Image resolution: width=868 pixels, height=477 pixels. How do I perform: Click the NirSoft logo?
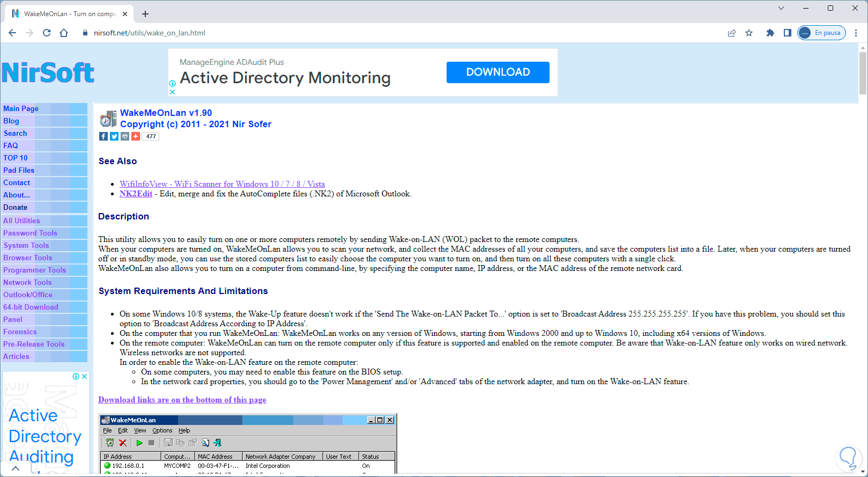tap(48, 73)
